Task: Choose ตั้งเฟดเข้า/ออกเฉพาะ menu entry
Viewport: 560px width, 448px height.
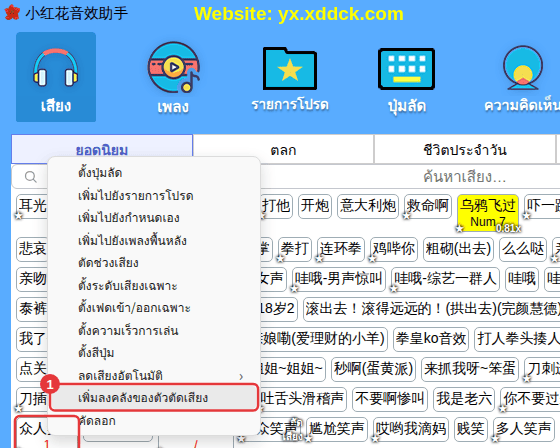Action: pyautogui.click(x=154, y=308)
